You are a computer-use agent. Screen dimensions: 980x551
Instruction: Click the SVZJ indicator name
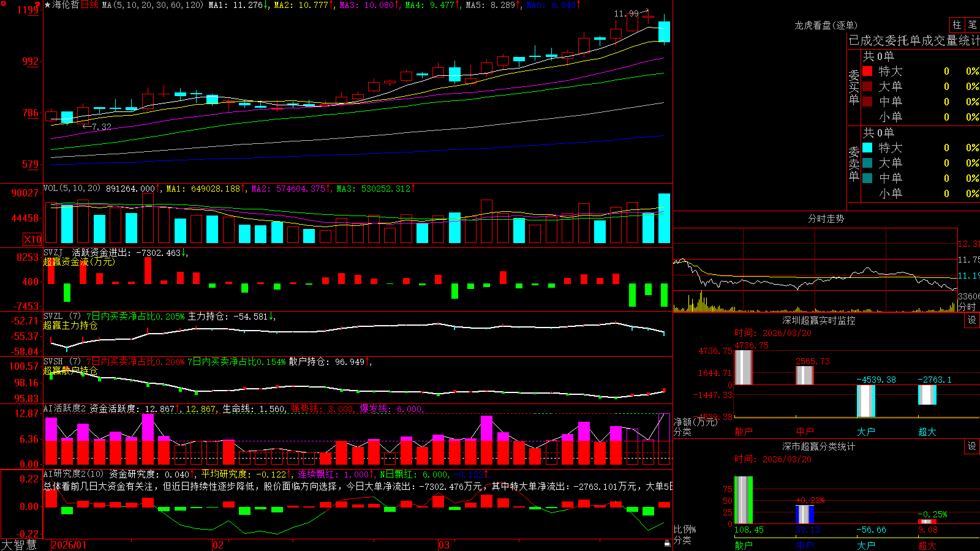pos(53,252)
